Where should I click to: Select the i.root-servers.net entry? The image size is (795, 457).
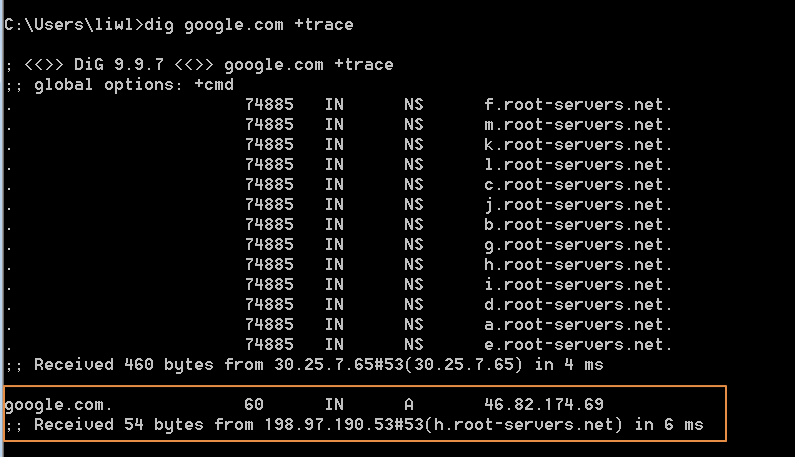point(578,284)
